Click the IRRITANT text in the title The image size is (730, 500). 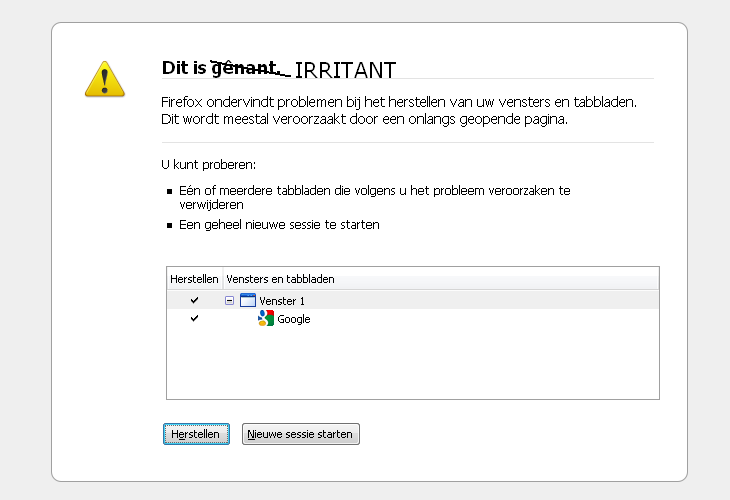coord(345,70)
